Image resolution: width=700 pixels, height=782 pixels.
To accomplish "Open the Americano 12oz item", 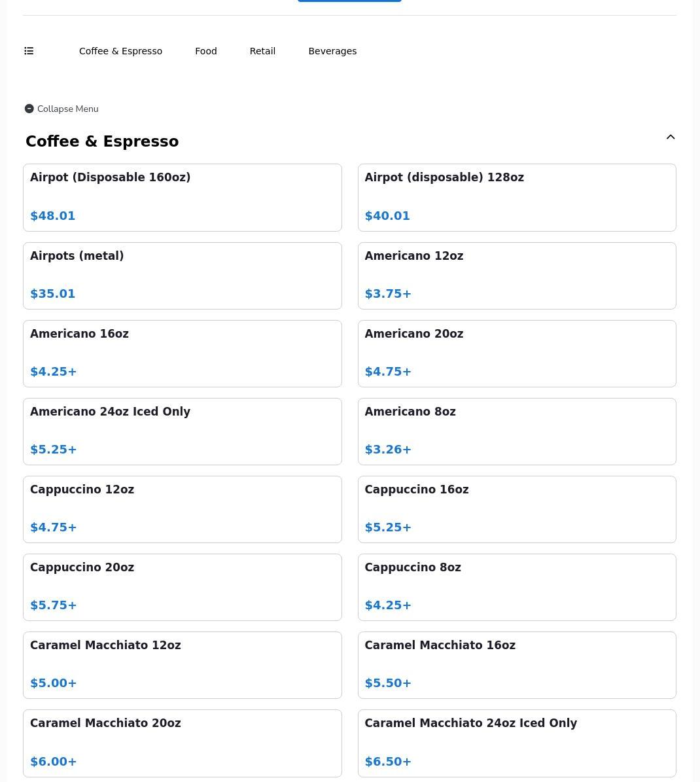I will 517,275.
